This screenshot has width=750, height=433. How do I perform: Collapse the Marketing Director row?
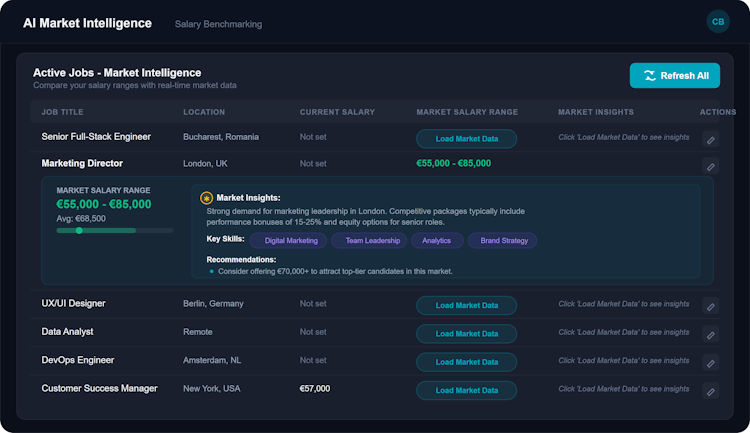click(x=94, y=163)
